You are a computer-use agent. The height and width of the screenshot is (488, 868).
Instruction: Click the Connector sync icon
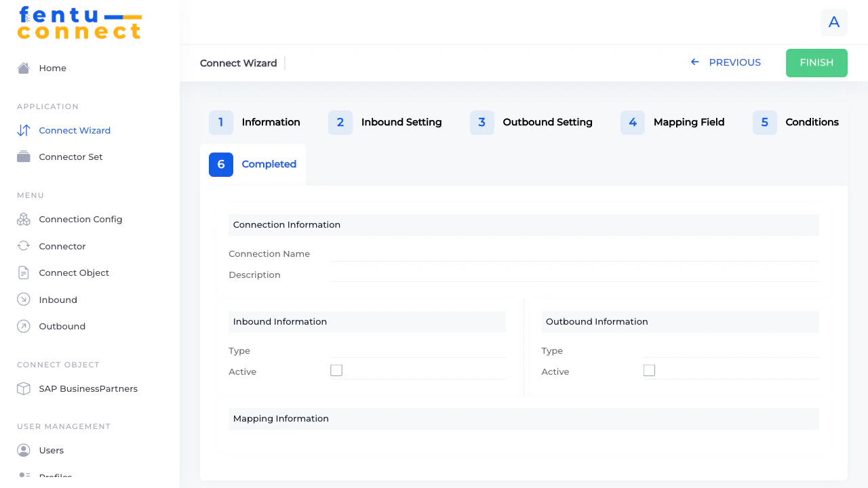pos(24,246)
